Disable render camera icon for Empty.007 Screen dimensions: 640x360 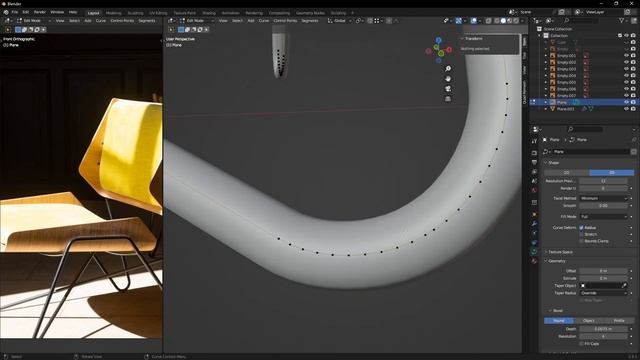click(x=633, y=96)
